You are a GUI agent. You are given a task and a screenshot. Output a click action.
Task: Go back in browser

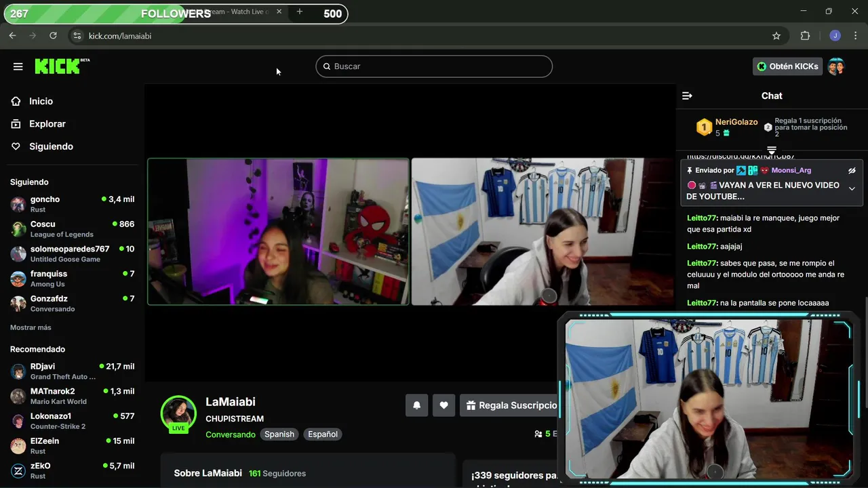pos(12,36)
